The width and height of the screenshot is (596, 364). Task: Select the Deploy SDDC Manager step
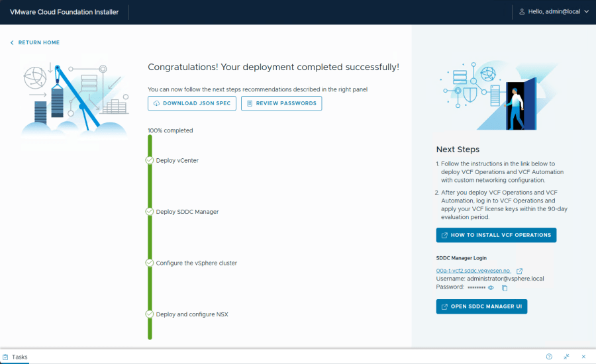pyautogui.click(x=187, y=212)
